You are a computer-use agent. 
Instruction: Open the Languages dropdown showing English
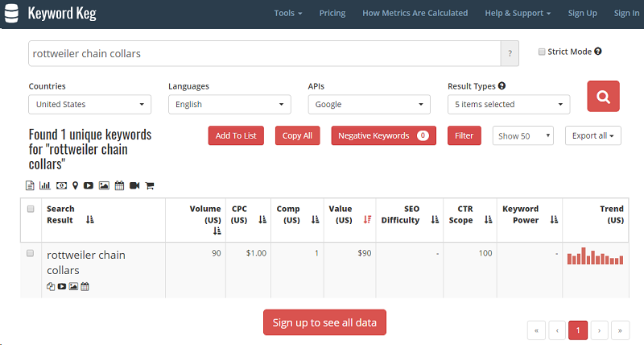pyautogui.click(x=229, y=105)
